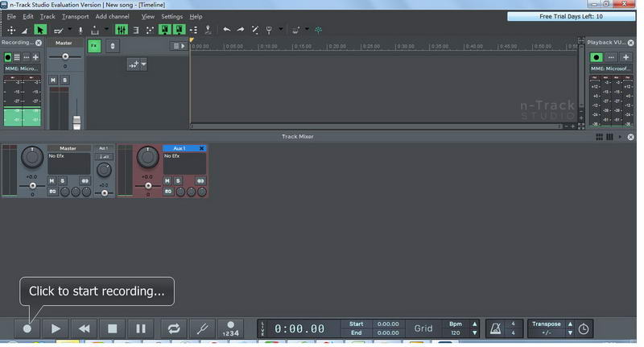The height and width of the screenshot is (347, 644).
Task: Click Free Trial Days Left banner
Action: coord(571,16)
